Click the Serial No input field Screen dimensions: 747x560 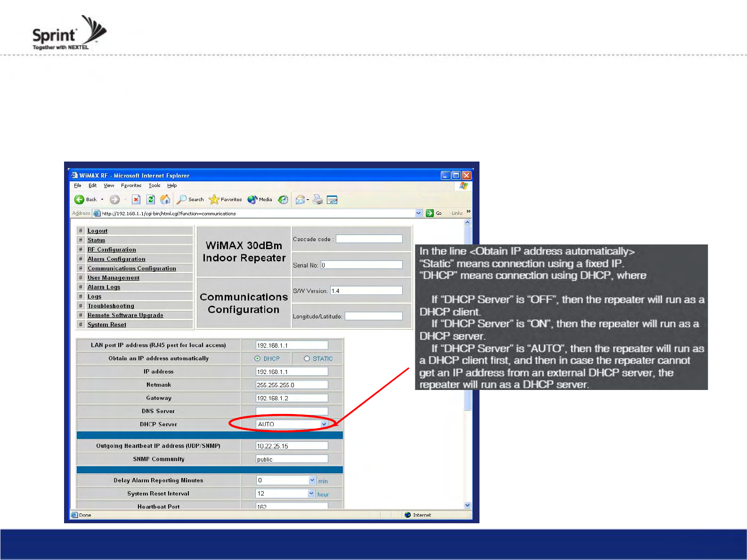pos(362,265)
